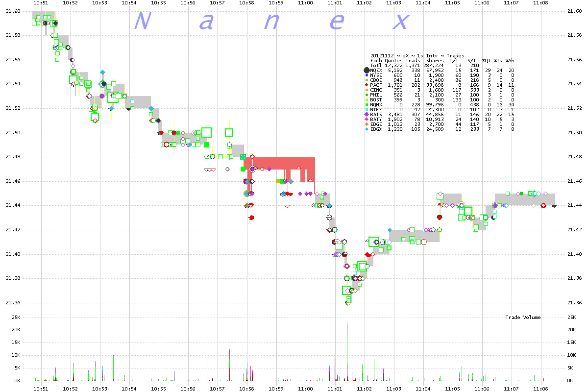Click the 21.52 label on right price axis

(575, 108)
